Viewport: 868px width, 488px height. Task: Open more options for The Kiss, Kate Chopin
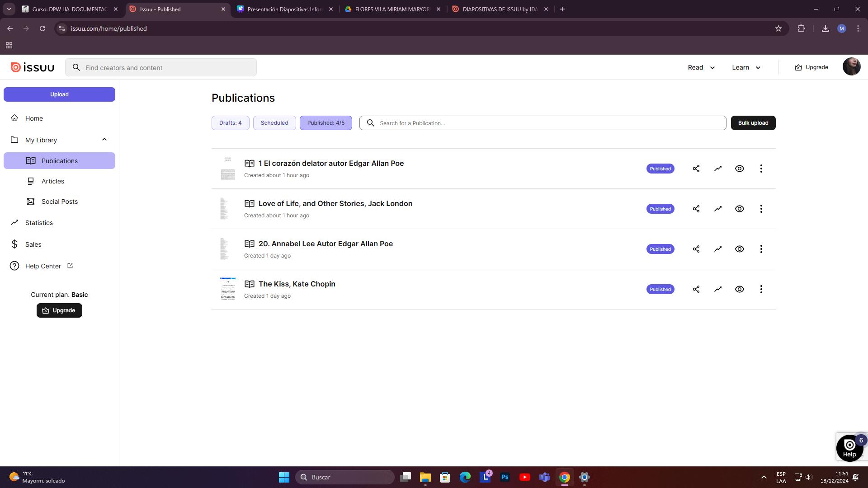[x=761, y=289]
